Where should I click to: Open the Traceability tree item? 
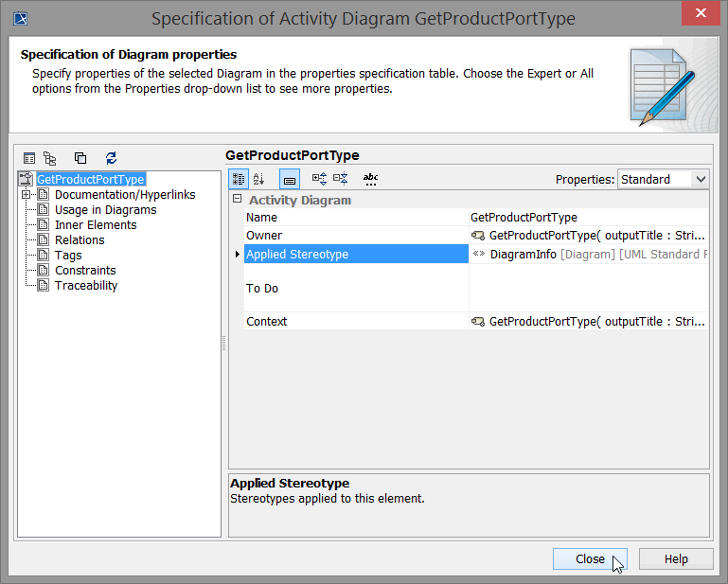[86, 286]
